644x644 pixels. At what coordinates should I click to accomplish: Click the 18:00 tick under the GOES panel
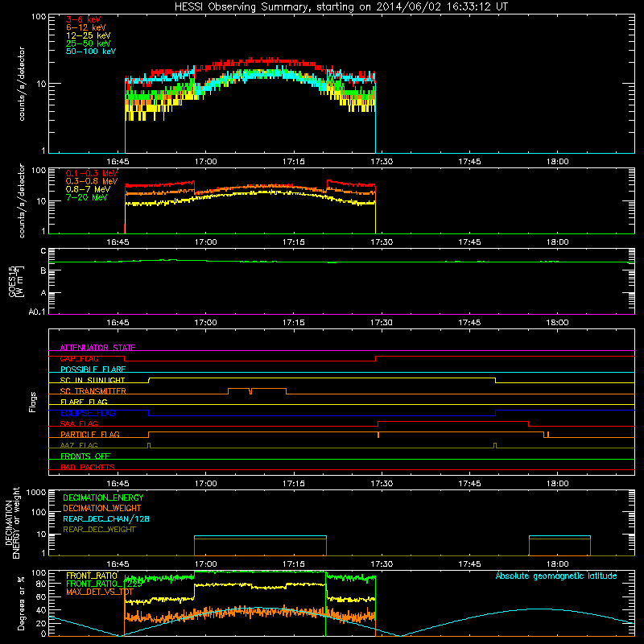pyautogui.click(x=558, y=323)
